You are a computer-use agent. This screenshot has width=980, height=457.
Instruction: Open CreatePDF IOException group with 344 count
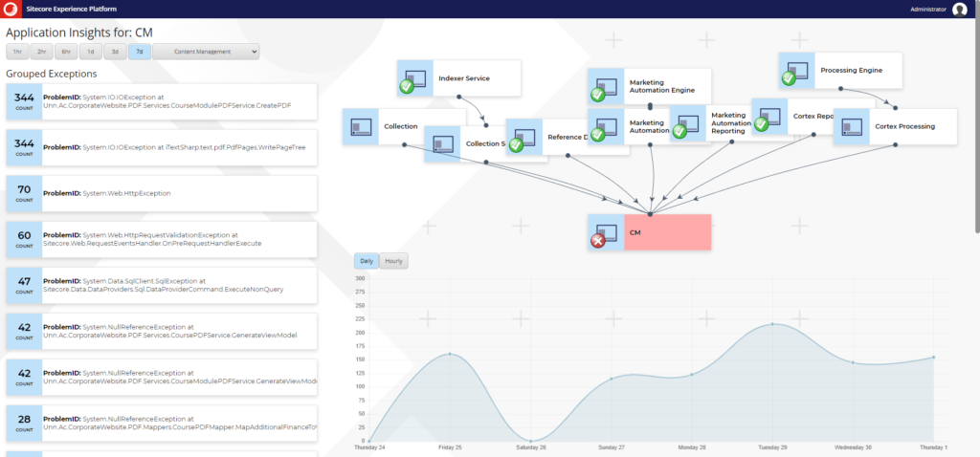tap(161, 101)
